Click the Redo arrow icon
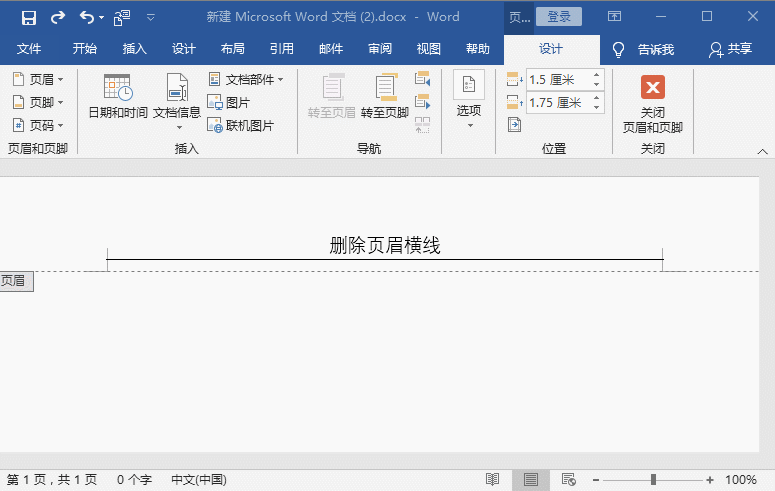Screen dimensions: 775x491 pos(58,18)
